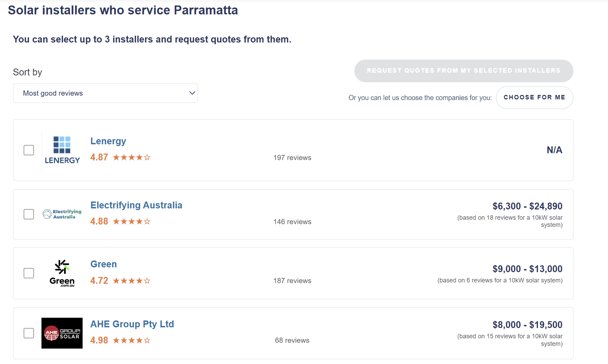The height and width of the screenshot is (364, 608).
Task: Click the $6,300 - $24,890 price range
Action: (527, 206)
